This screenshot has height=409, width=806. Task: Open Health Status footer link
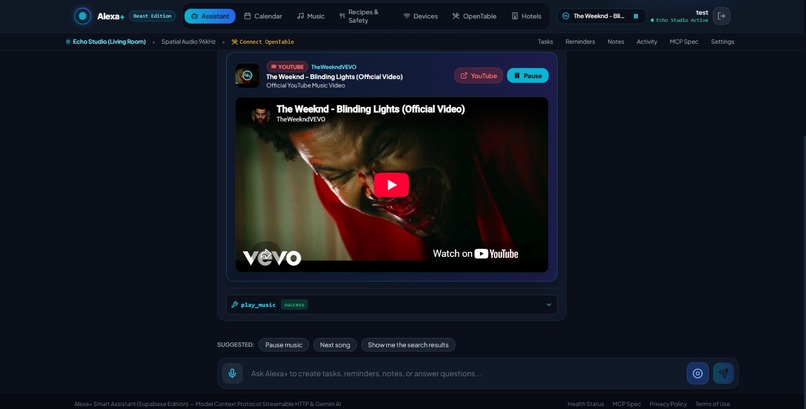(585, 404)
